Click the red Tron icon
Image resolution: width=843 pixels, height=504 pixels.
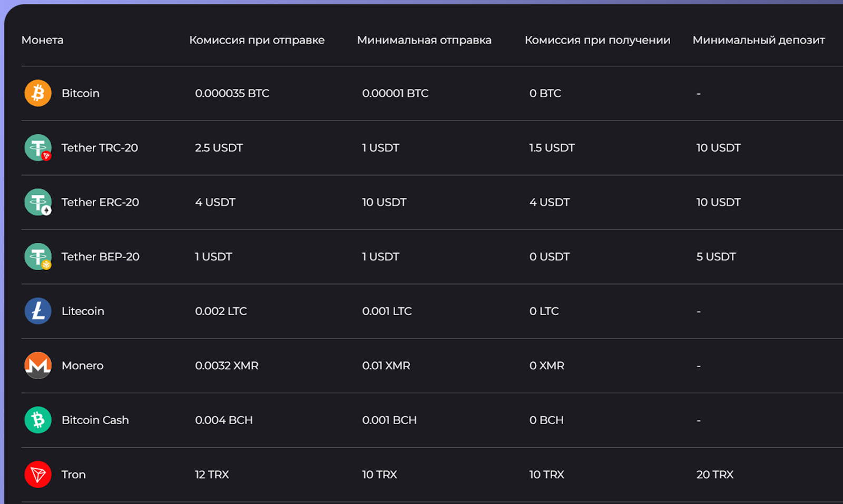pyautogui.click(x=38, y=475)
